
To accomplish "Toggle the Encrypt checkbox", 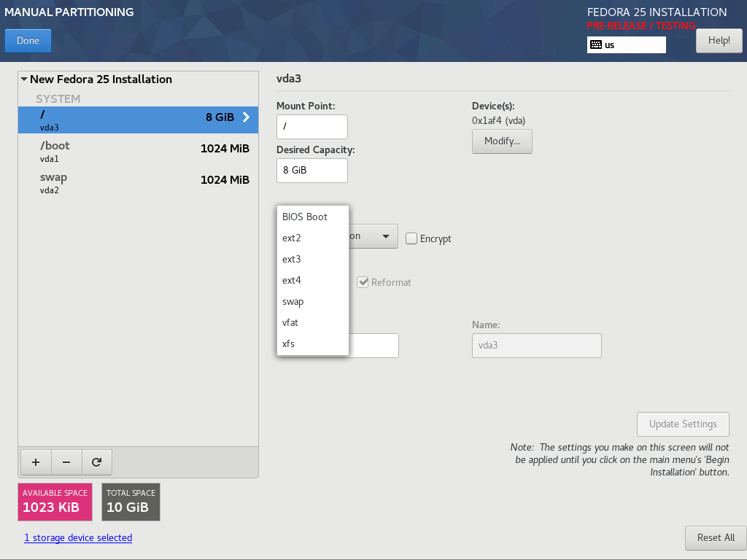I will 411,238.
